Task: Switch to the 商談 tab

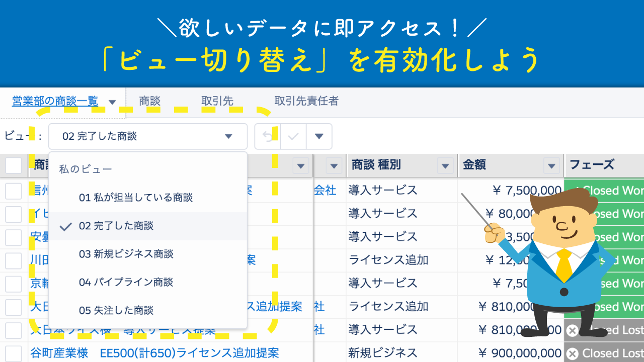Action: point(149,101)
